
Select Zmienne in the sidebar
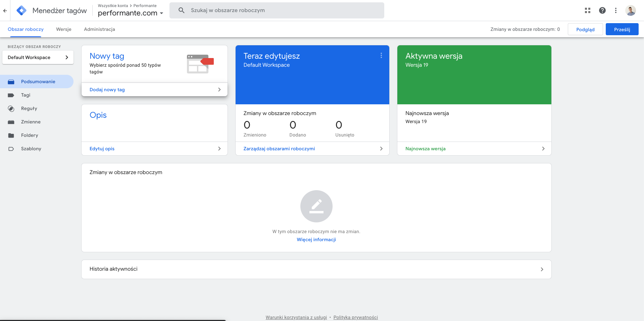point(37,122)
